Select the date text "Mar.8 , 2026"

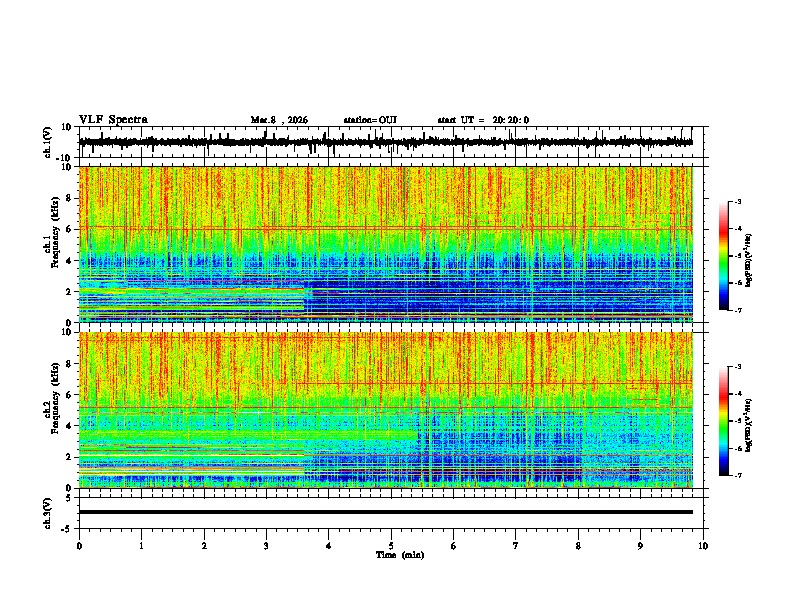coord(279,120)
